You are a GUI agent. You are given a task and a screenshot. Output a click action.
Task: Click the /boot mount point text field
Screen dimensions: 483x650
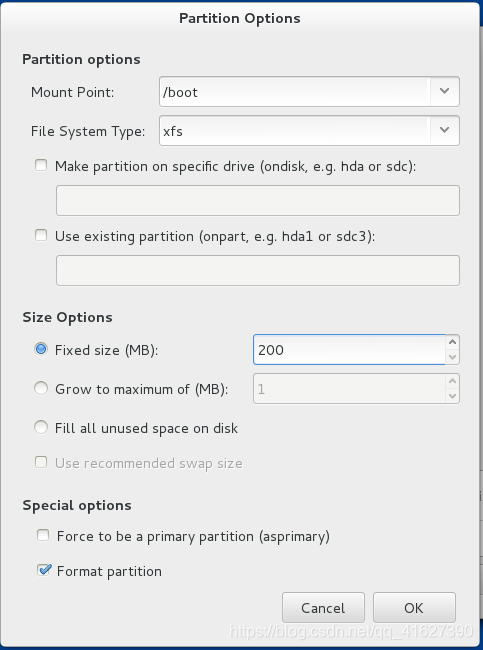tap(295, 92)
